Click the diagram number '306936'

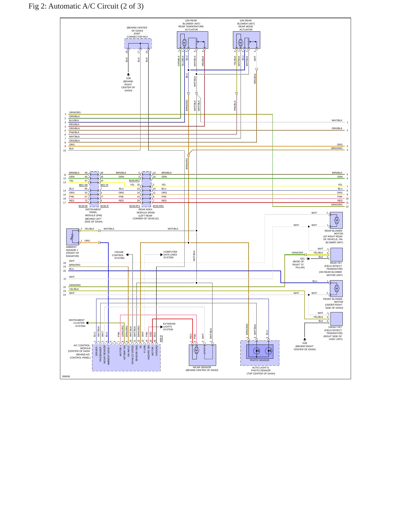(x=66, y=376)
